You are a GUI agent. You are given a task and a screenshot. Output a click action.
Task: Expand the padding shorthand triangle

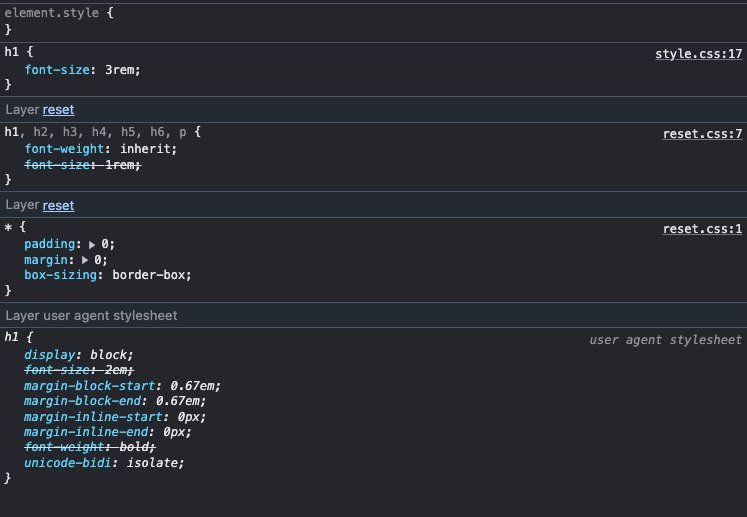tap(93, 244)
